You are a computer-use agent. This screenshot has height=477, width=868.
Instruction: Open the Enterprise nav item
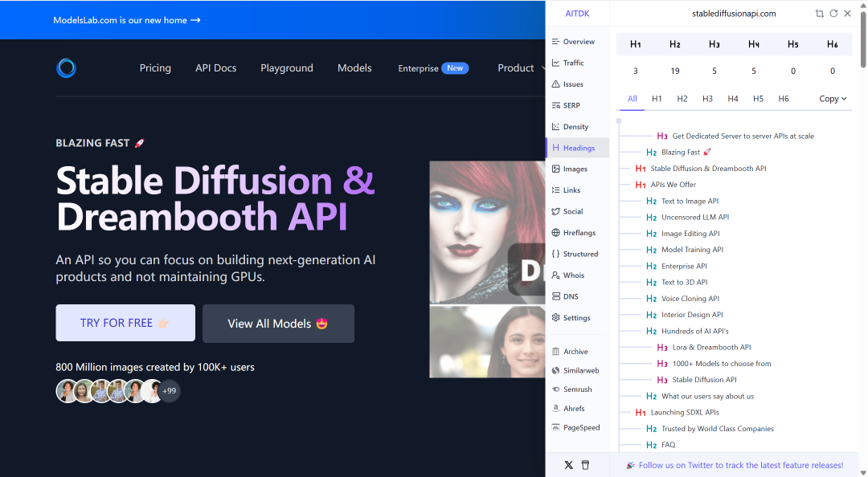pyautogui.click(x=433, y=68)
